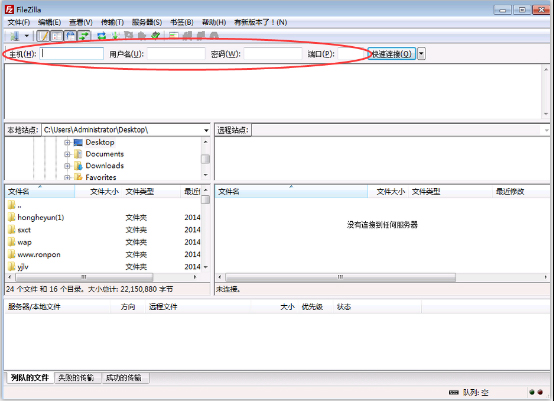Toggle the synchronized browsing icon
Viewport: 554px width, 401px height.
201,36
